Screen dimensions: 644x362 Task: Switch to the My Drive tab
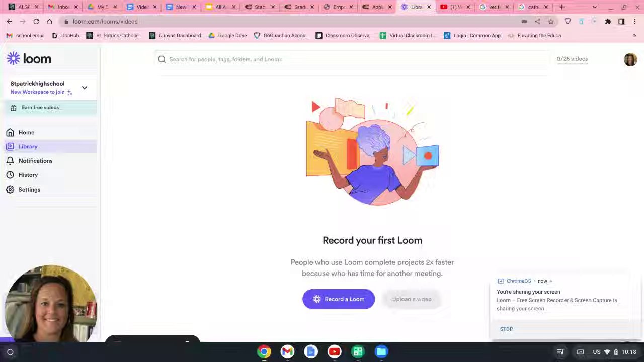coord(102,7)
